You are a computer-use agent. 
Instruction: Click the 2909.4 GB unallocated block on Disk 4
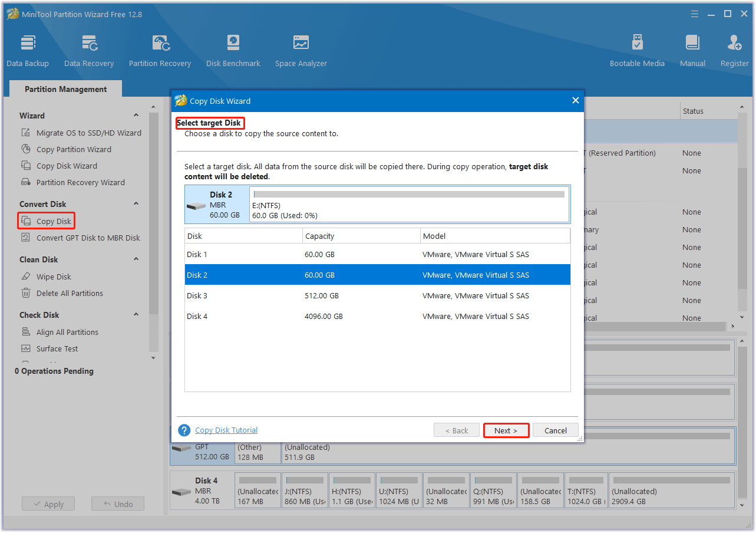[x=672, y=491]
